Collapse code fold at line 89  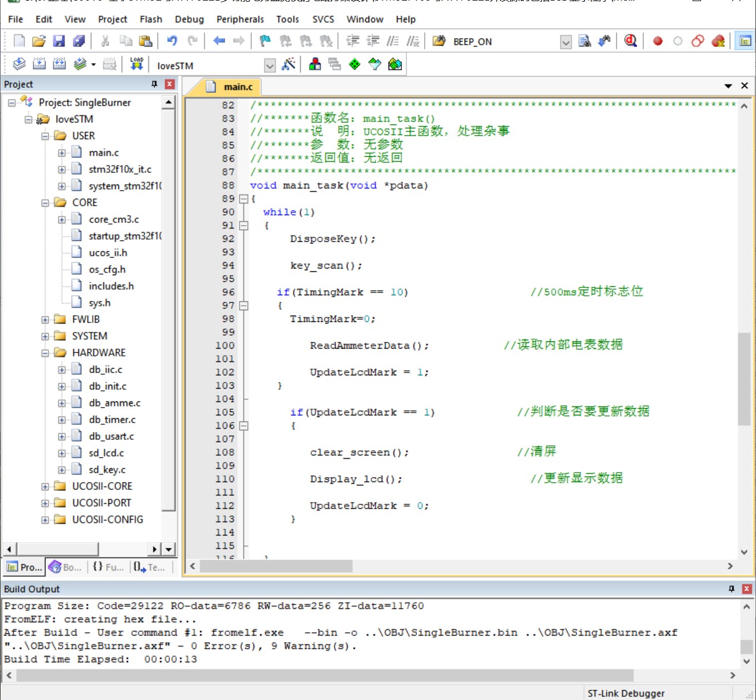243,199
